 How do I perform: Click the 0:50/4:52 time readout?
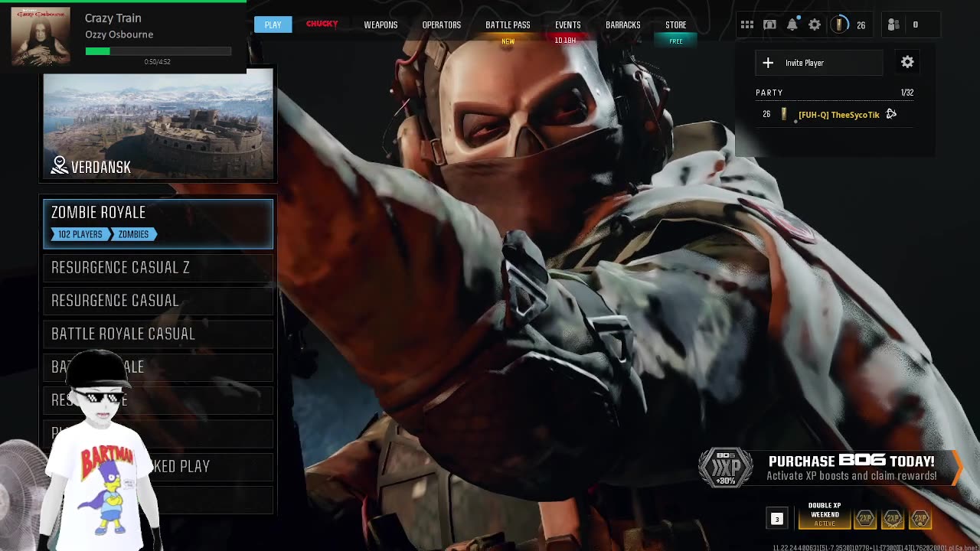click(x=157, y=61)
